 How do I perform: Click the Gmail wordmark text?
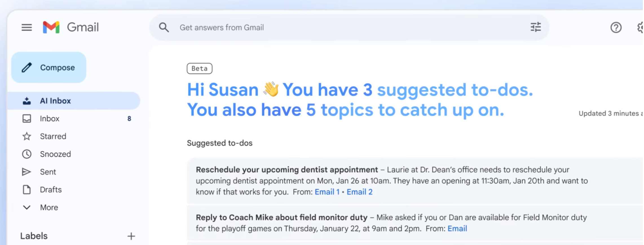(x=83, y=27)
